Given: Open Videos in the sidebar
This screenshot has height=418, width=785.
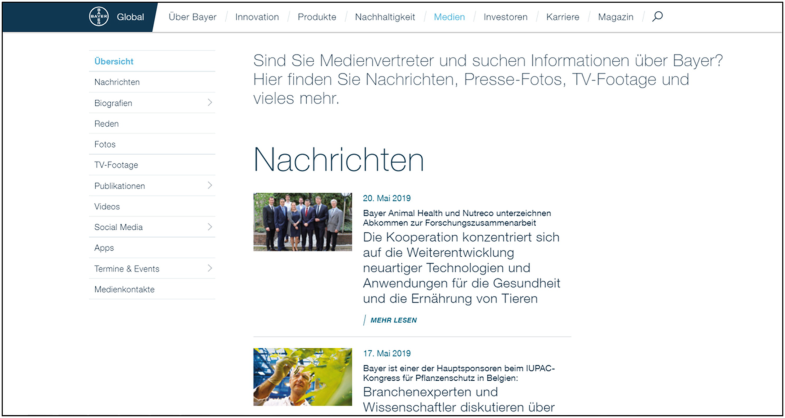Looking at the screenshot, I should (x=152, y=206).
